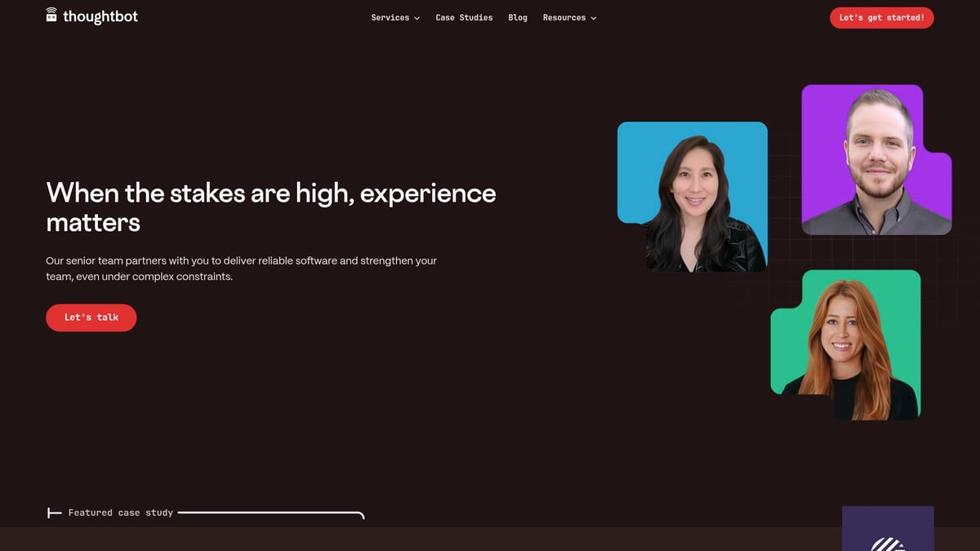Click the "Featured case study" label

[x=121, y=513]
